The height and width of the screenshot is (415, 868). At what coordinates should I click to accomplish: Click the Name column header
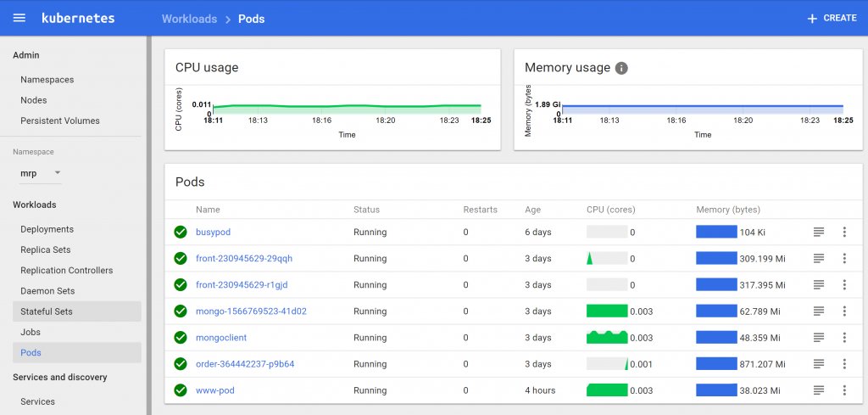point(208,210)
